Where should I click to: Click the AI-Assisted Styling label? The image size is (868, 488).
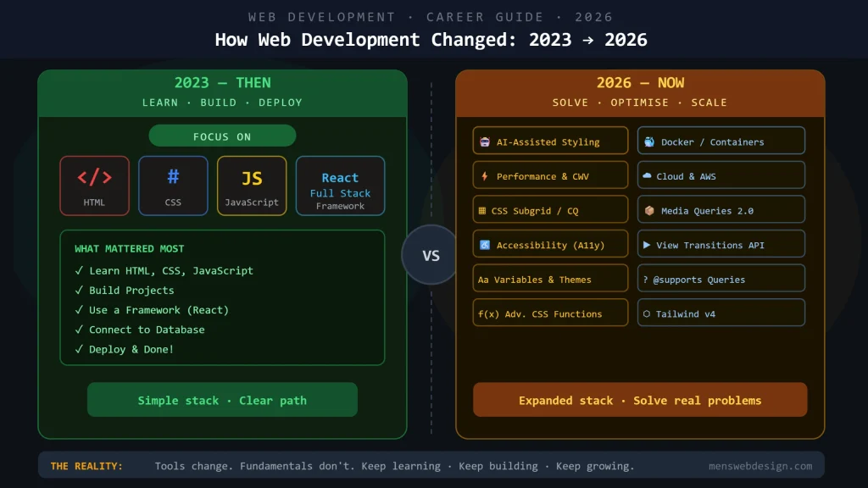click(548, 142)
